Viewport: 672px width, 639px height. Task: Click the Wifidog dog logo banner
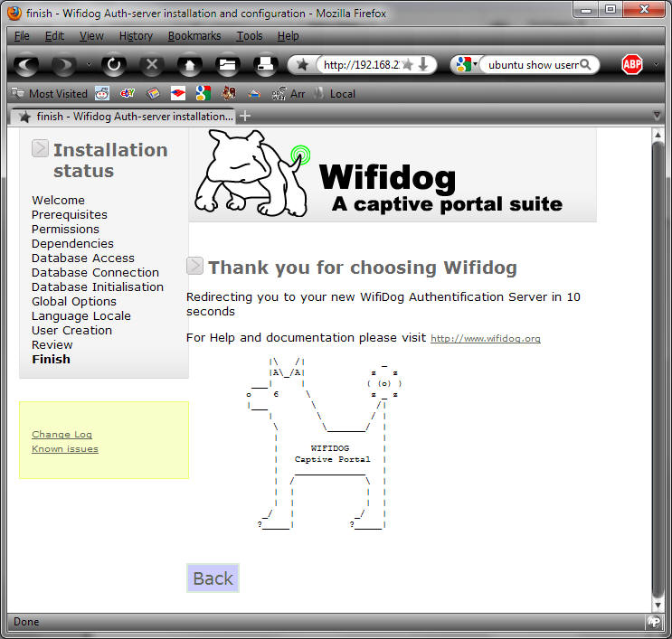[393, 175]
